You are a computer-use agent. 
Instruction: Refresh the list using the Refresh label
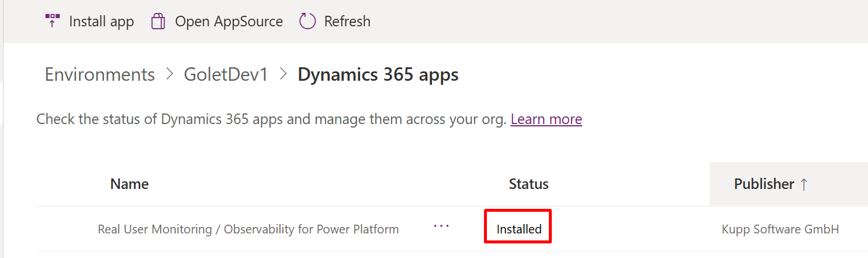click(x=347, y=22)
